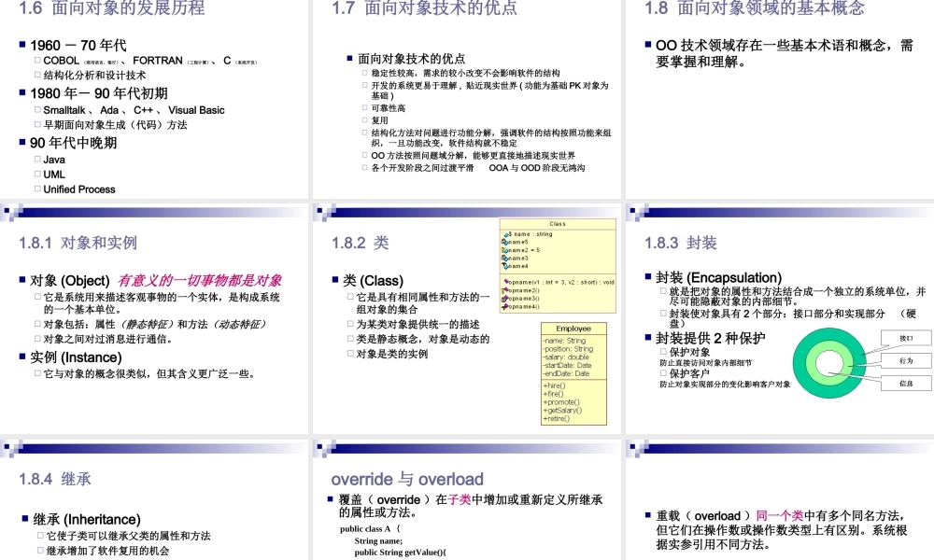Check the "Java" bullet checkbox
934x560 pixels.
tap(37, 160)
